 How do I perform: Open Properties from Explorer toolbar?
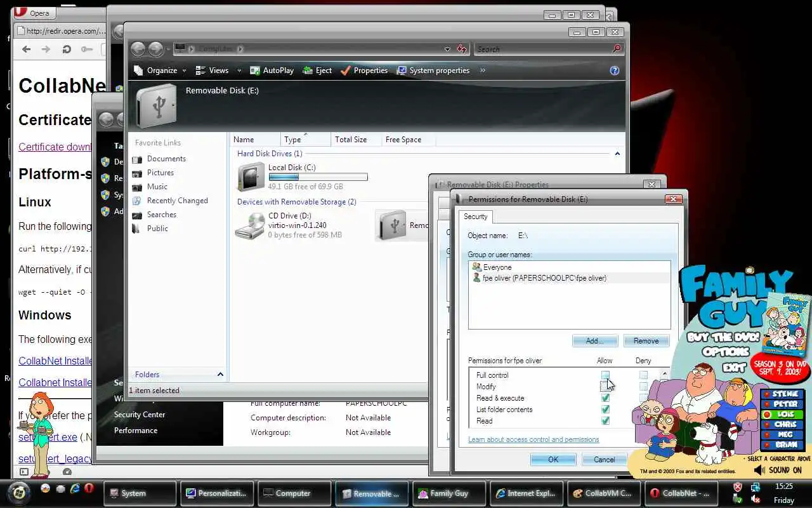pos(363,70)
